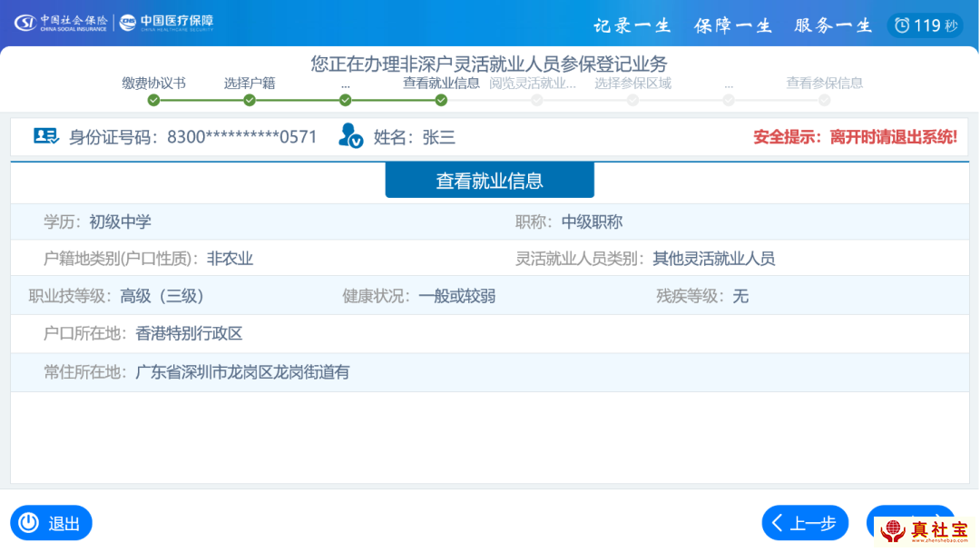Click the 真社宝 logo in the corner
The width and height of the screenshot is (980, 552).
click(926, 530)
